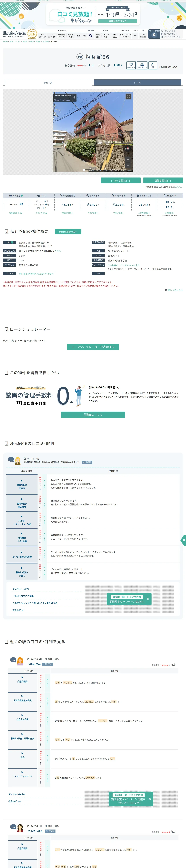Open 不動産会社デベロッパー menu item
186x868 pixels.
pyautogui.click(x=61, y=36)
